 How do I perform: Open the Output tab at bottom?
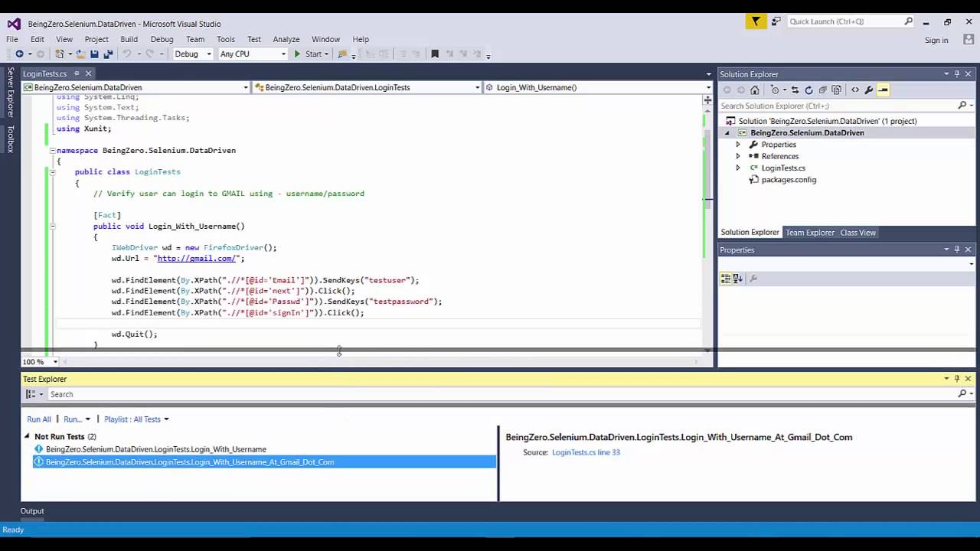[x=32, y=511]
